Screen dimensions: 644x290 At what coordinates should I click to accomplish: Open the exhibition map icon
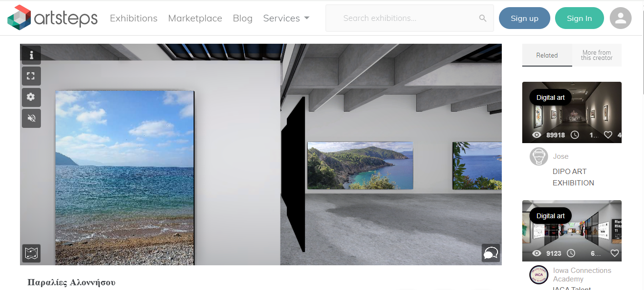pos(31,253)
